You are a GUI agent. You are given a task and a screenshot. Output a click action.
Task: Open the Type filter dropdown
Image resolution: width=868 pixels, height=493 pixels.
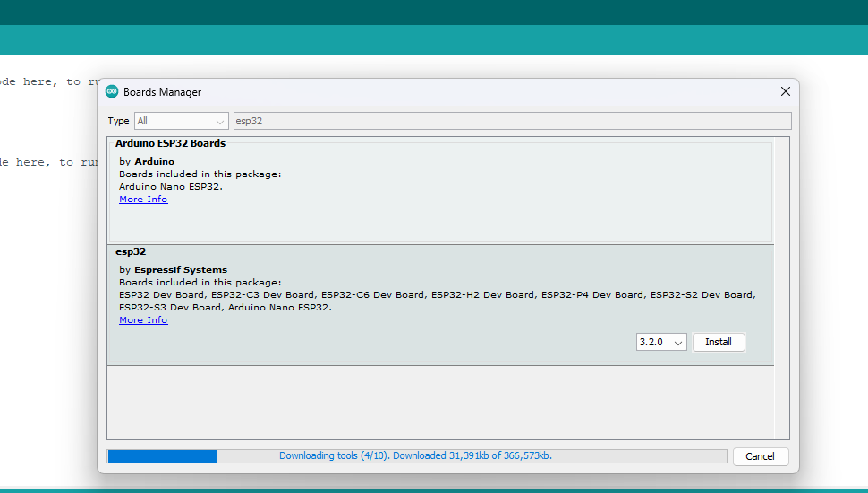coord(181,121)
